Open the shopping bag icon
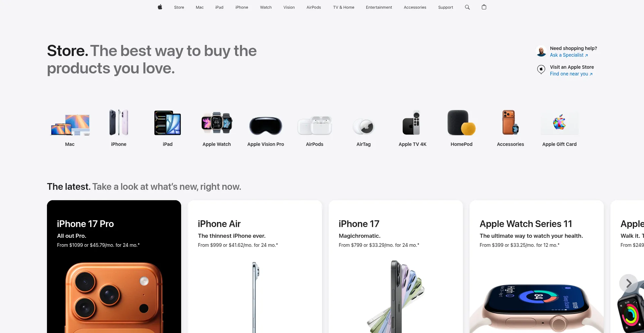 coord(484,7)
